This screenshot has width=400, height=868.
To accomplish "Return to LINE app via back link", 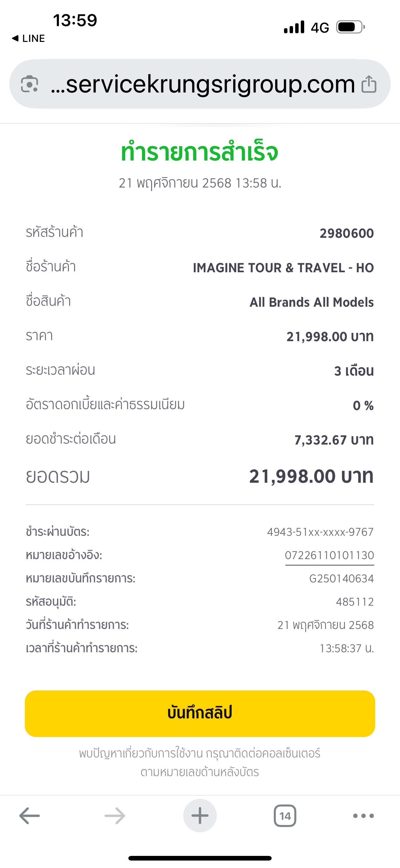I will 29,38.
